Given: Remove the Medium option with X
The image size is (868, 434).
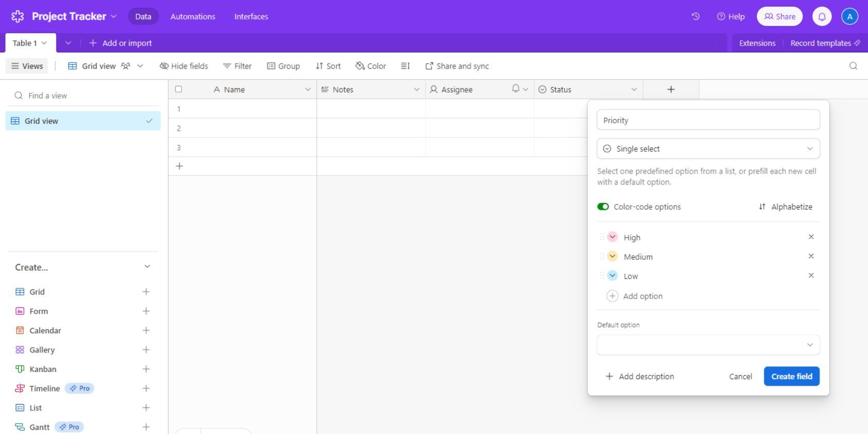Looking at the screenshot, I should click(x=811, y=256).
